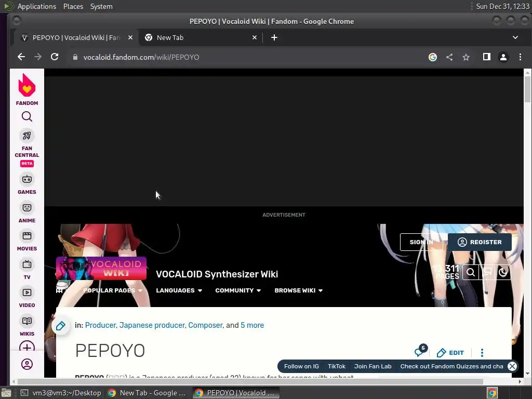
Task: Click the Google account icon in toolbar
Action: [433, 57]
